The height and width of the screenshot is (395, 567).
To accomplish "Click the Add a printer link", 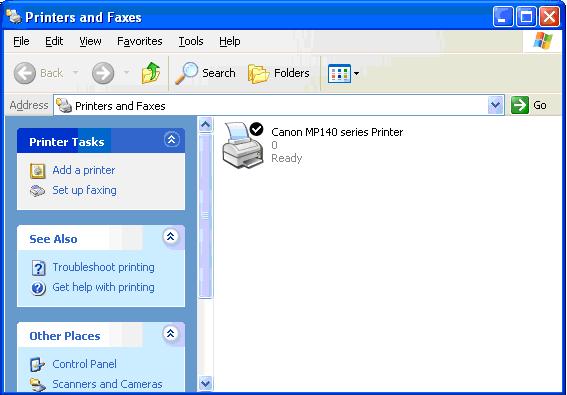I will 84,170.
